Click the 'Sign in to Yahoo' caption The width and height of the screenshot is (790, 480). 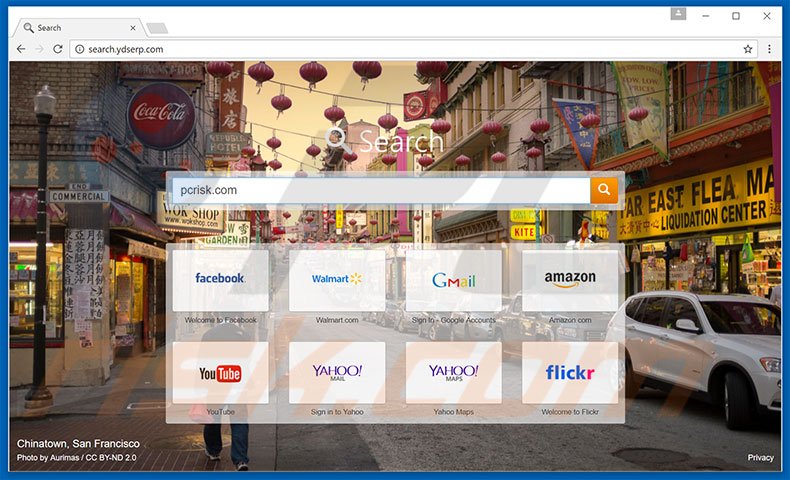[x=337, y=412]
